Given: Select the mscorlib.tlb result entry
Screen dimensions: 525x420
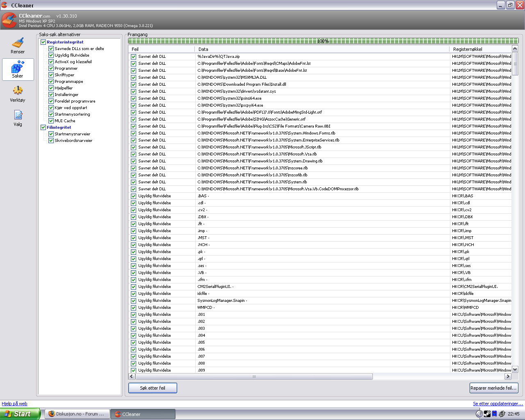Looking at the screenshot, I should (x=252, y=175).
